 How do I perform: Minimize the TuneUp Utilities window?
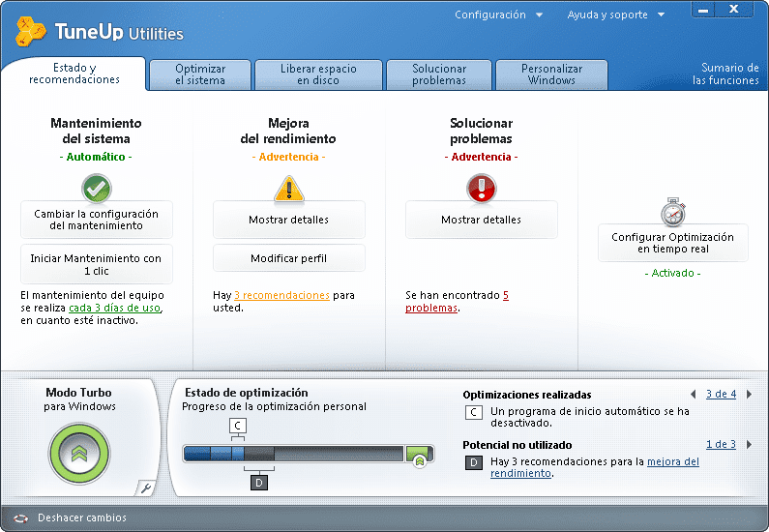[x=703, y=10]
